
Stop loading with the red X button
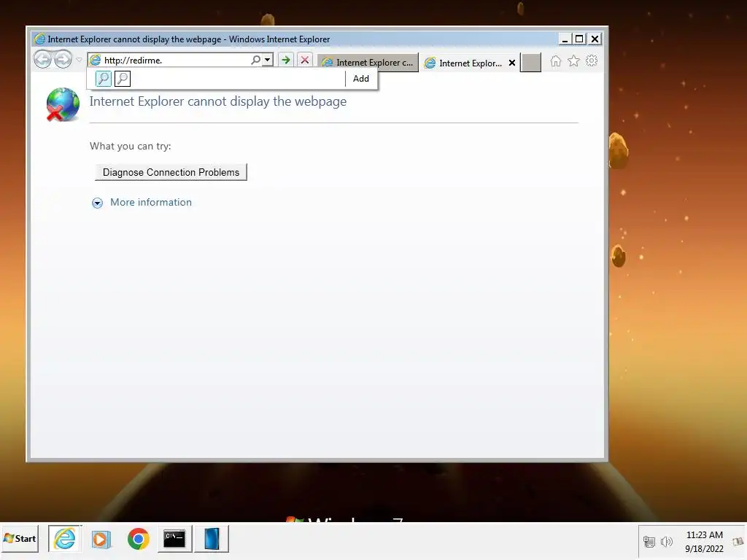tap(305, 60)
